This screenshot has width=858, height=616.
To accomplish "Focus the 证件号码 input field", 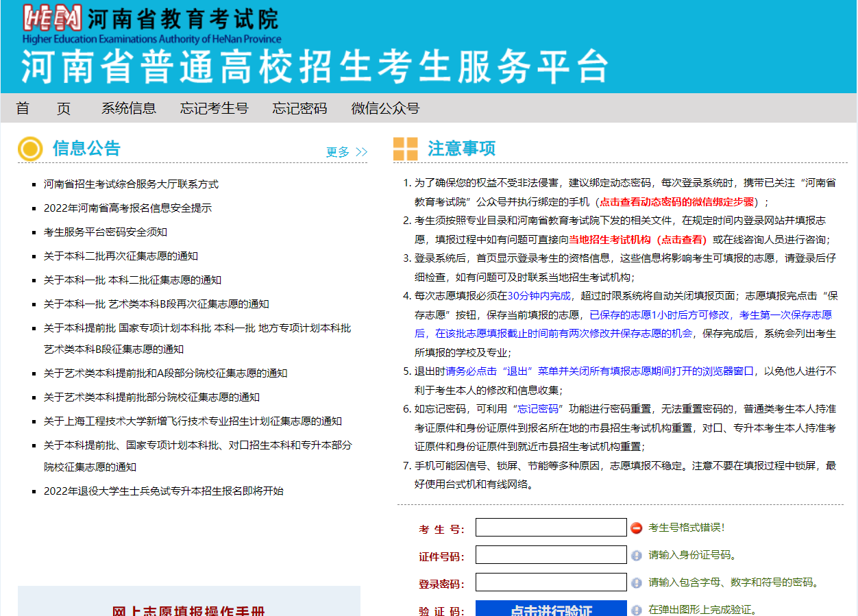I will [x=550, y=555].
